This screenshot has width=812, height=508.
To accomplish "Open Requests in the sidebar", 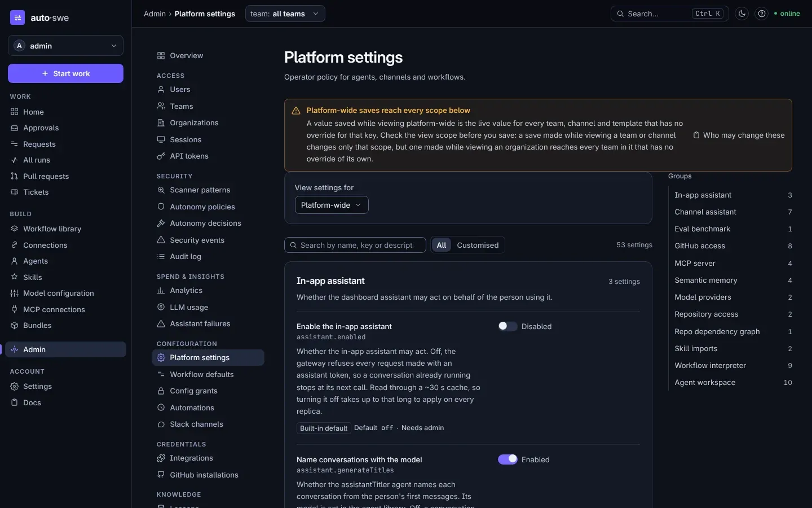I will click(x=65, y=144).
